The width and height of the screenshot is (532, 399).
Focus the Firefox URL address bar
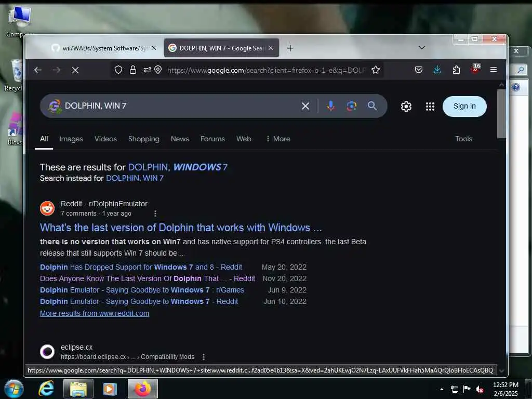coord(266,70)
